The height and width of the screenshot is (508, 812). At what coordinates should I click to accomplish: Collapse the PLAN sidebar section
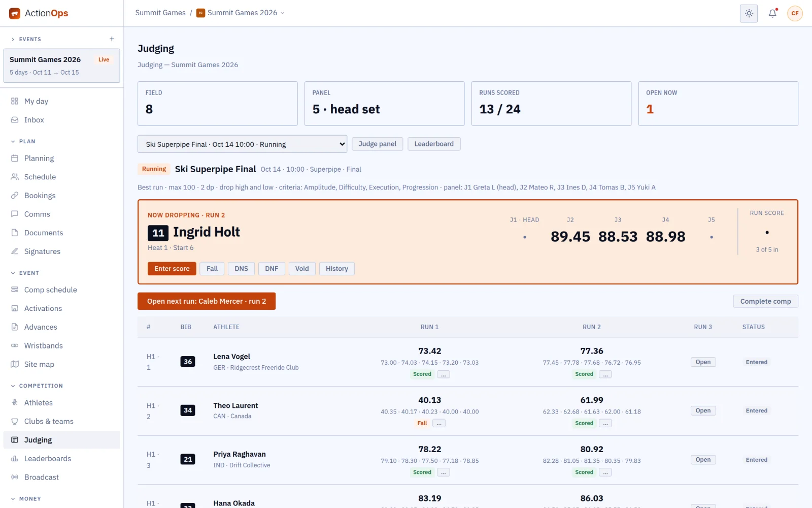pyautogui.click(x=23, y=141)
